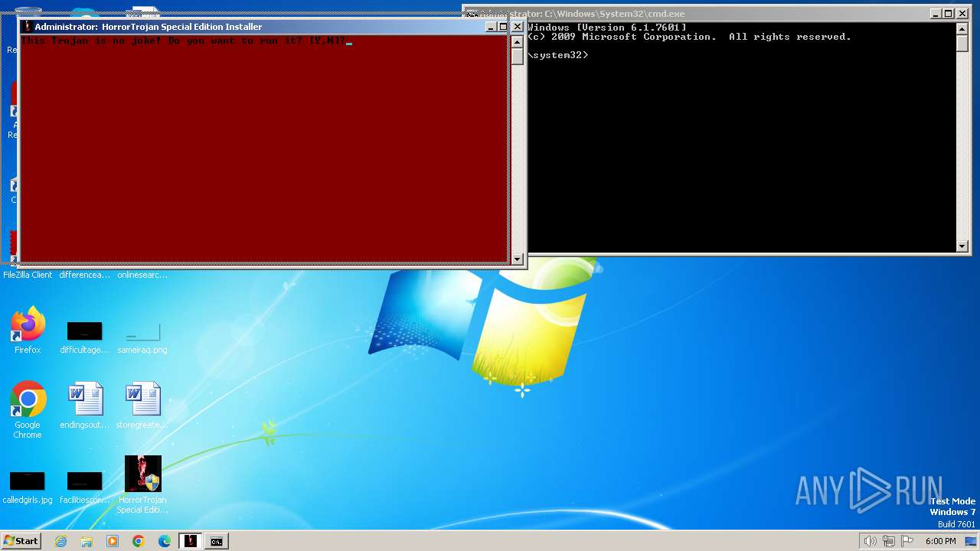The height and width of the screenshot is (551, 980).
Task: Launch Internet Explorer from the taskbar
Action: [61, 541]
